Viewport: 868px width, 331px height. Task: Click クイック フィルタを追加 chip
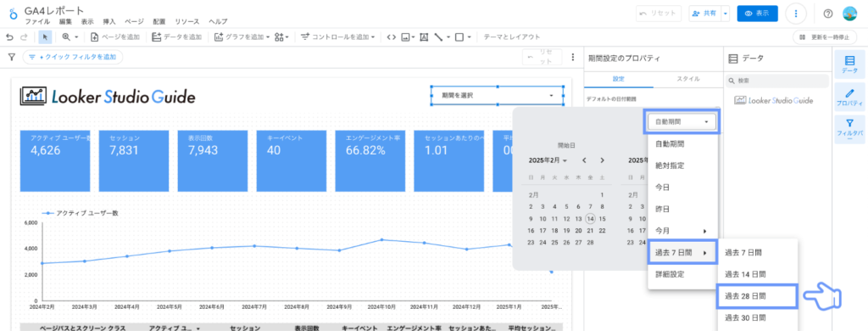tap(73, 57)
